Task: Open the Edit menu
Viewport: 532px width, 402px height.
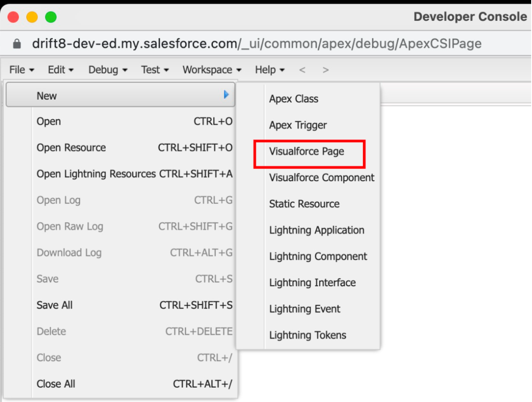Action: tap(61, 70)
